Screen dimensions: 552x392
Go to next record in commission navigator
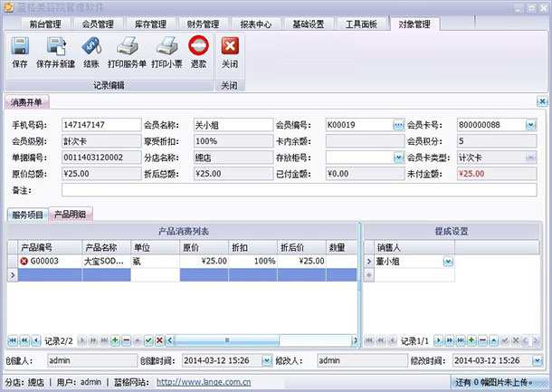pyautogui.click(x=438, y=340)
